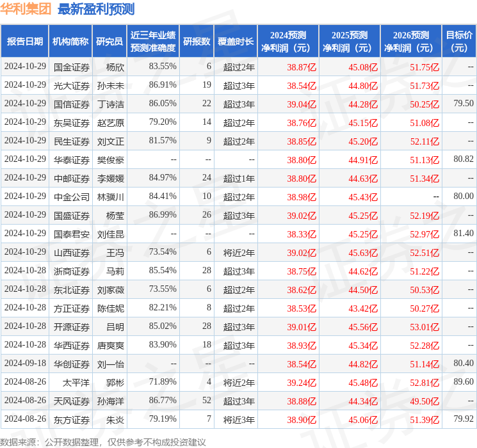The image size is (477, 448).
Task: Click the 华泰证券 institution cell
Action: [x=72, y=160]
